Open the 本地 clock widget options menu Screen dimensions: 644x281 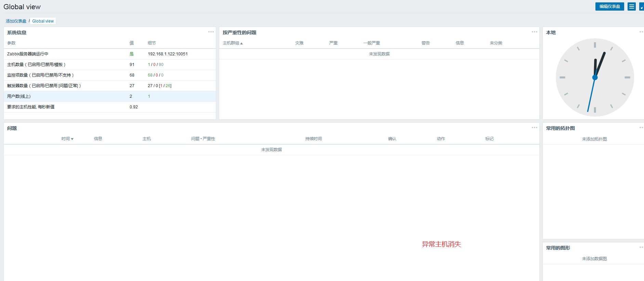(x=641, y=32)
